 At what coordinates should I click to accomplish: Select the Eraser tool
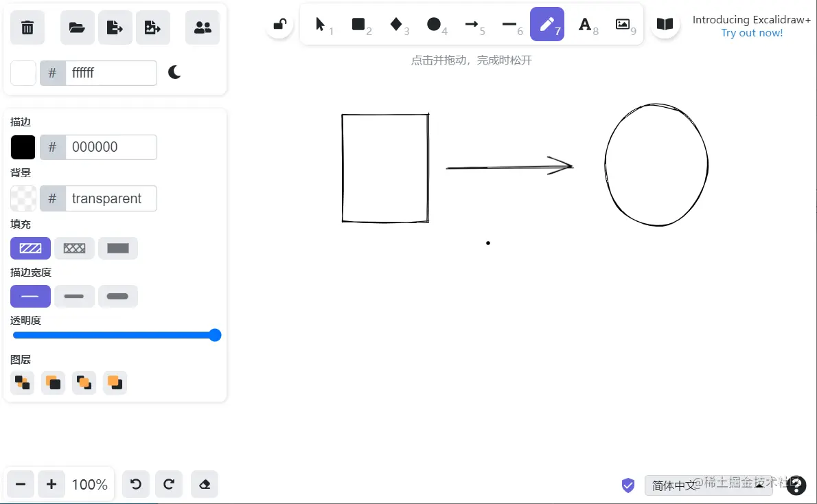click(x=205, y=484)
